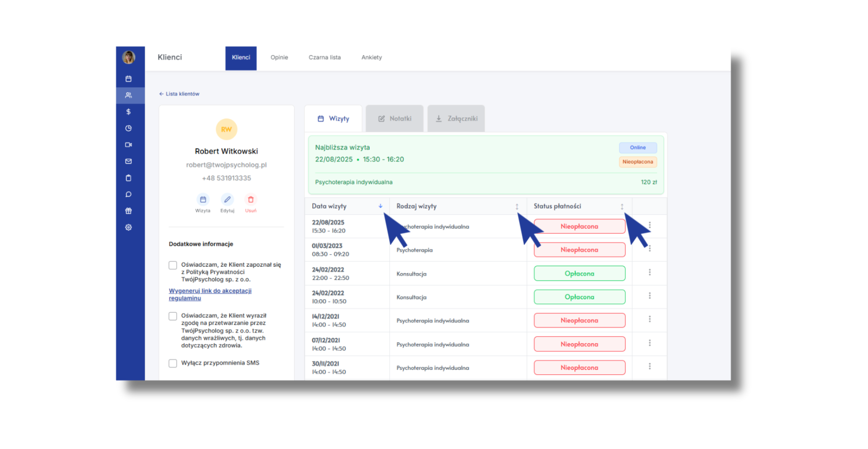Go back via Lista klientów link
This screenshot has width=868, height=449.
click(179, 94)
